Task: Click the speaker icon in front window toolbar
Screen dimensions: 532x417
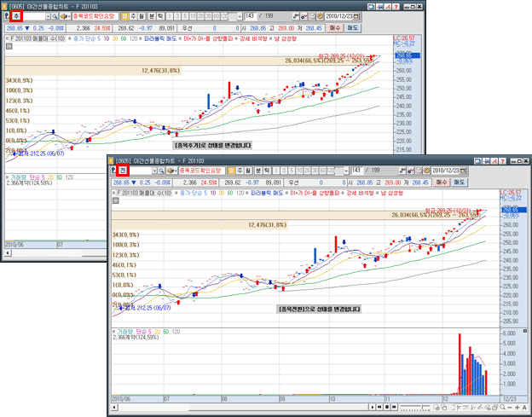Action: pos(171,171)
